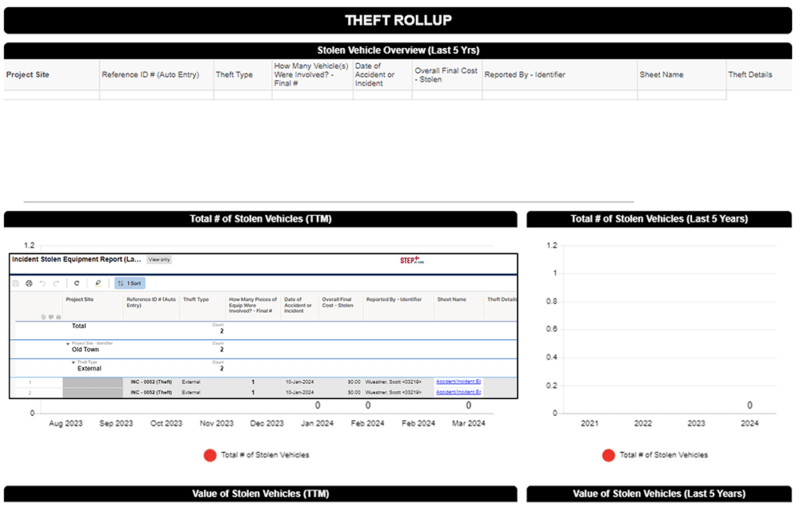800x520 pixels.
Task: Open the first Accident/Incident sheet link
Action: (x=458, y=381)
